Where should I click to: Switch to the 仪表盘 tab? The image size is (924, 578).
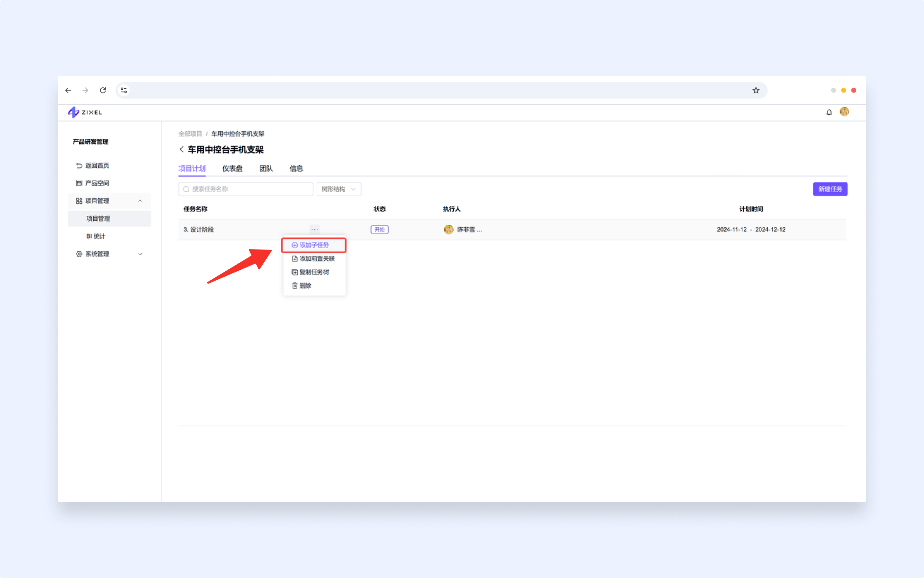coord(232,169)
